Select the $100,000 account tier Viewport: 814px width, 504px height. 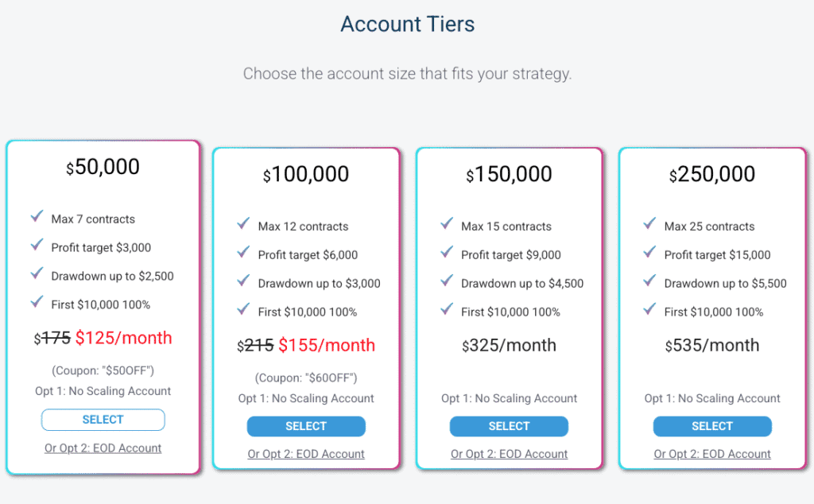[306, 427]
